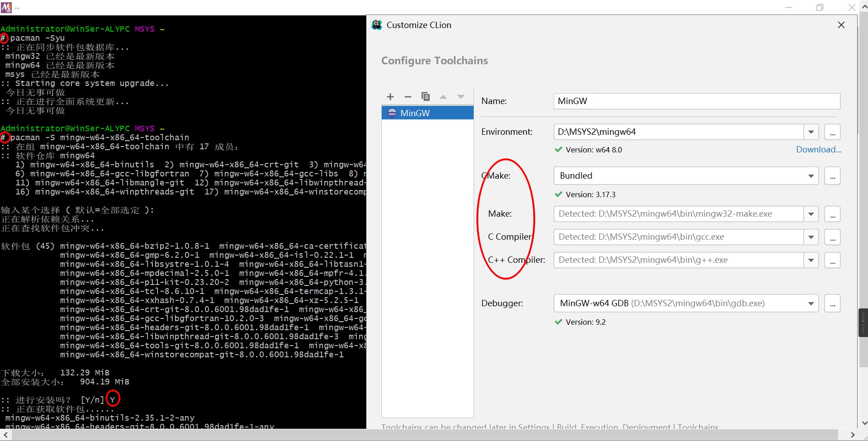Viewport: 868px width, 441px height.
Task: Click 'Version: w64 8.0' environment status text
Action: point(593,150)
